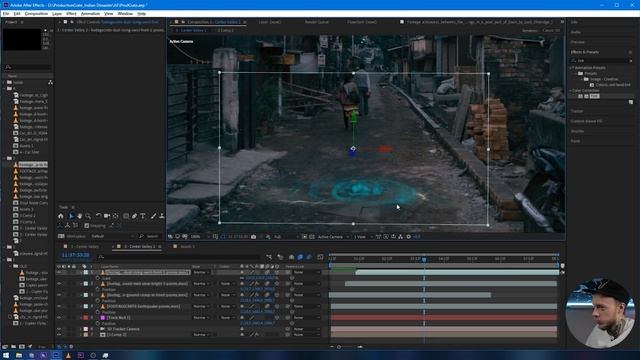
Task: Hide the Track Null 1 layer
Action: 59,318
